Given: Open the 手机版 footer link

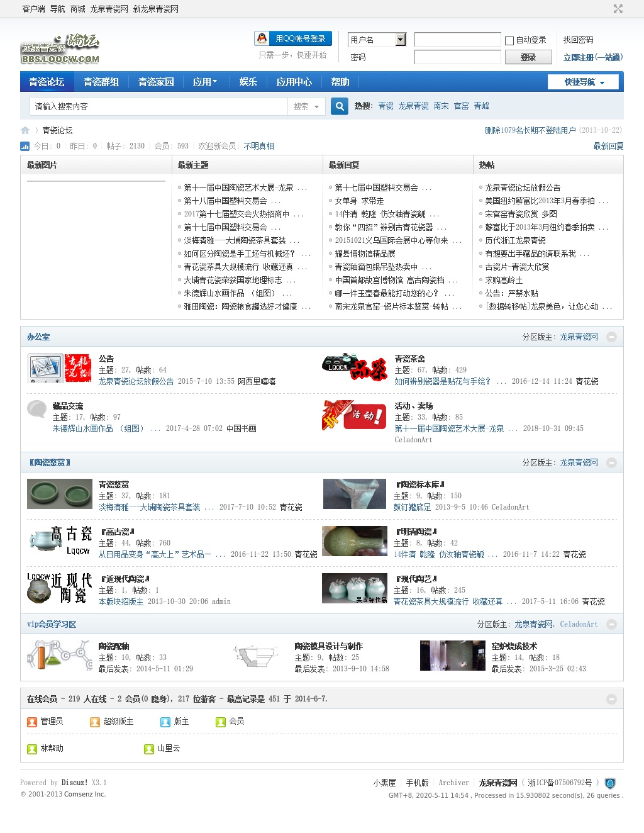Looking at the screenshot, I should (417, 783).
